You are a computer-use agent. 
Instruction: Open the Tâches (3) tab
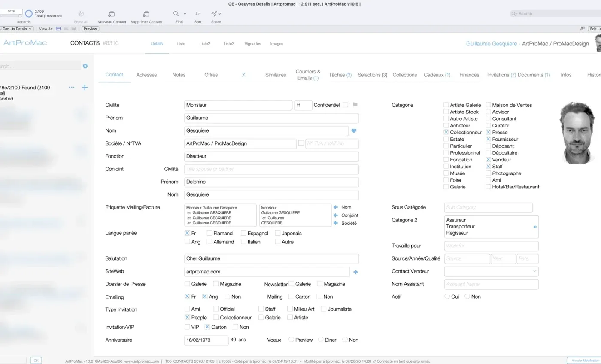click(x=340, y=75)
